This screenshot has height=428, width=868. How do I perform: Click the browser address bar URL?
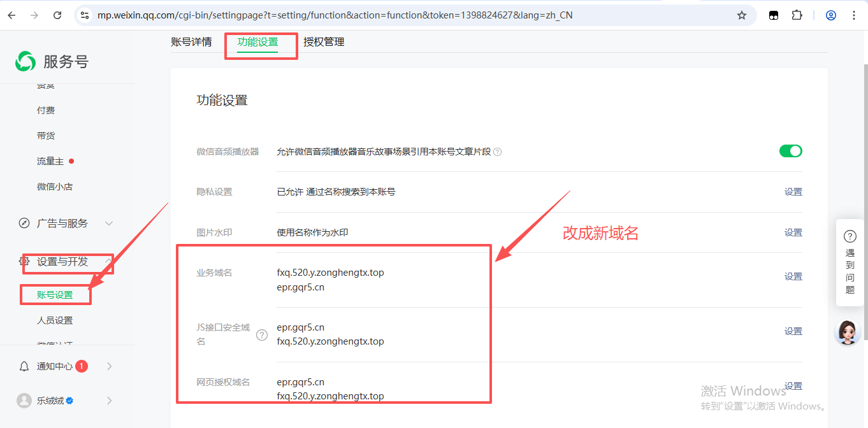coord(335,15)
